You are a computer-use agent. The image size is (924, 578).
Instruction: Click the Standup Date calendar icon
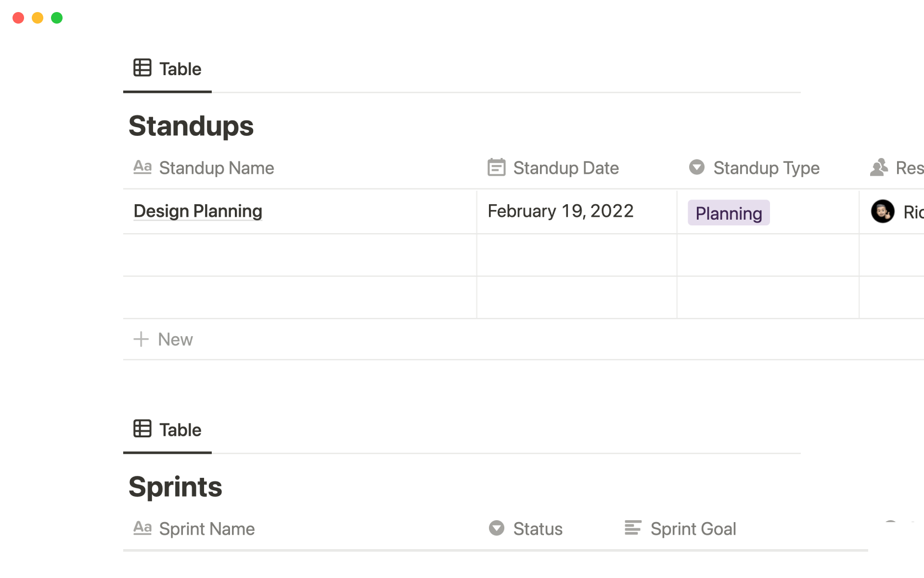pyautogui.click(x=496, y=168)
